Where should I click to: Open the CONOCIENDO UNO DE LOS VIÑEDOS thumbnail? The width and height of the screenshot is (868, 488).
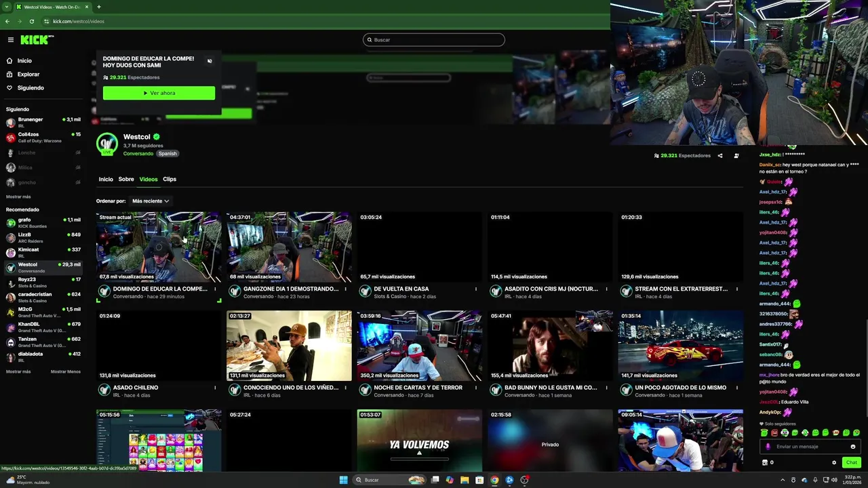click(289, 346)
